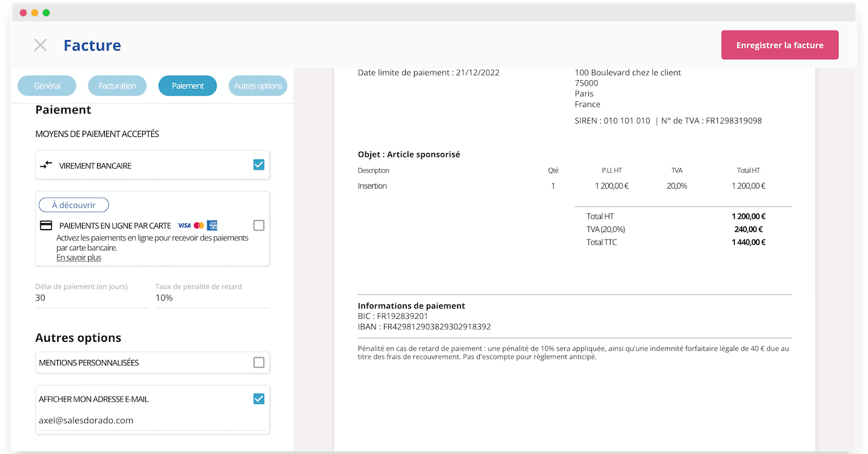This screenshot has height=454, width=868.
Task: Click the e-mail address input field
Action: [153, 421]
